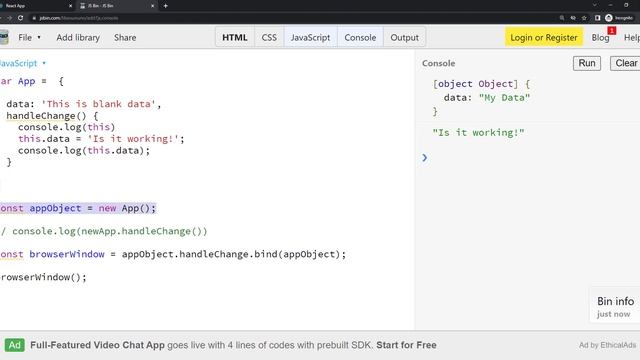Click the [object Object] console entry
640x360 pixels.
[x=481, y=84]
